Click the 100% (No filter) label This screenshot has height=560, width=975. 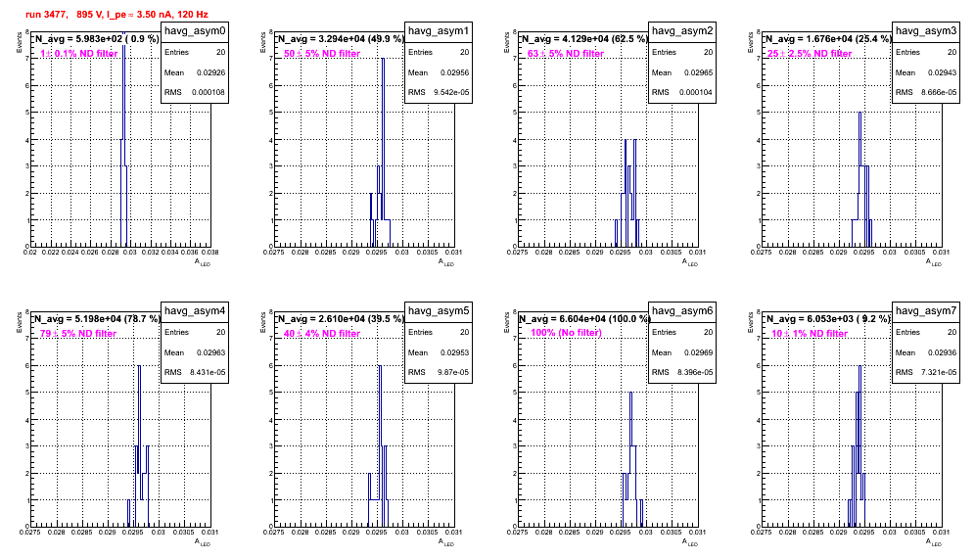coord(567,333)
